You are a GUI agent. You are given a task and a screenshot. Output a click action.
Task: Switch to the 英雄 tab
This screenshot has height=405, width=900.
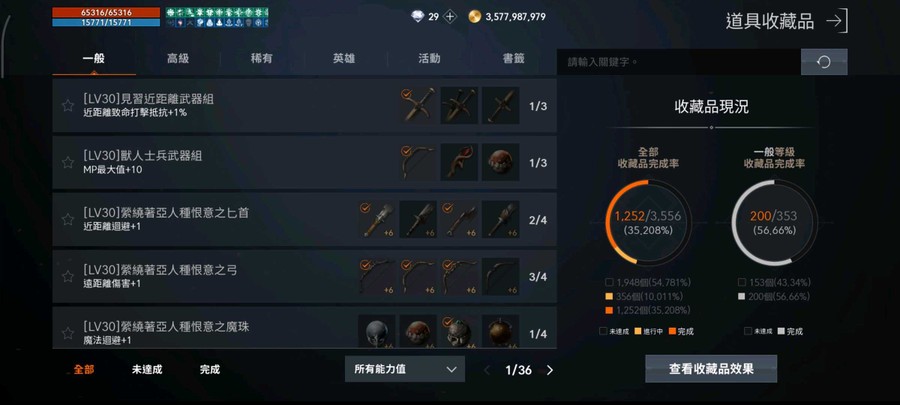point(344,59)
